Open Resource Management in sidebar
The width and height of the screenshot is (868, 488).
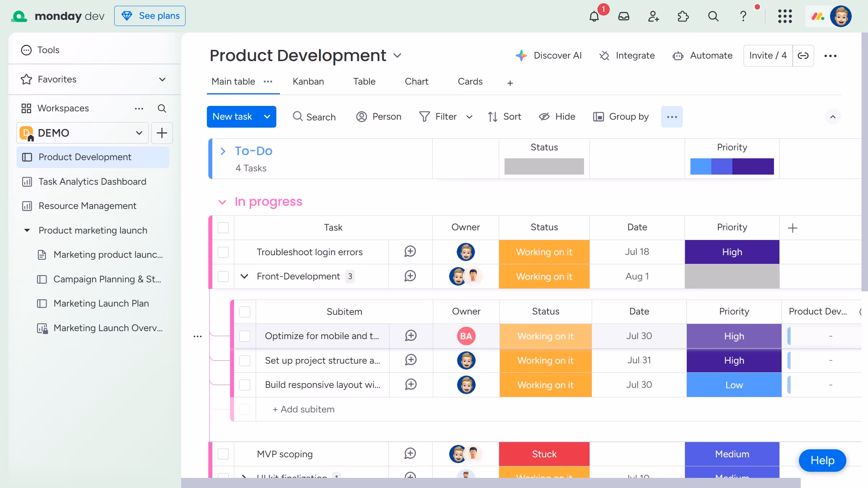93,206
